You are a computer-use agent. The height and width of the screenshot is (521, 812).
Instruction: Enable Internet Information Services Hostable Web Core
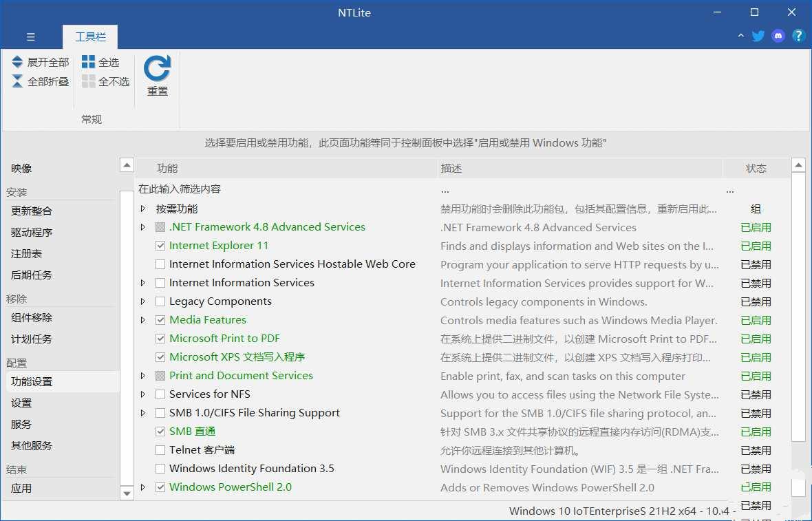pos(160,264)
